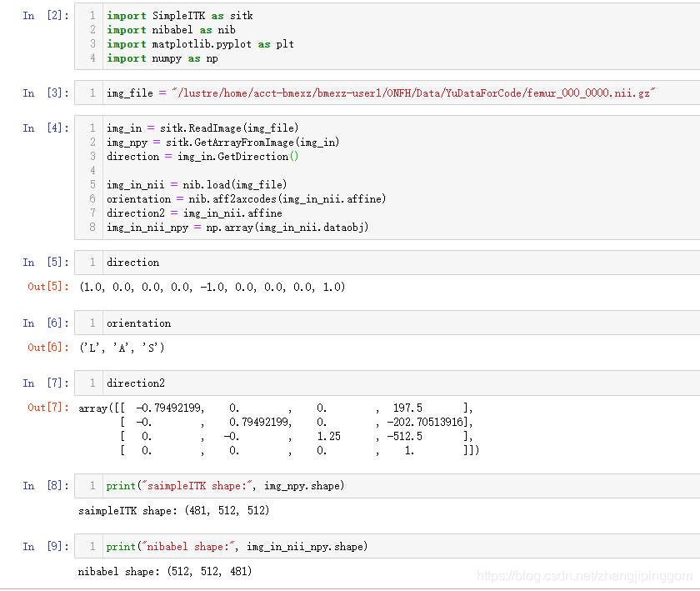Image resolution: width=700 pixels, height=591 pixels.
Task: Click the nib.aff2axcodes orientation line
Action: 247,199
